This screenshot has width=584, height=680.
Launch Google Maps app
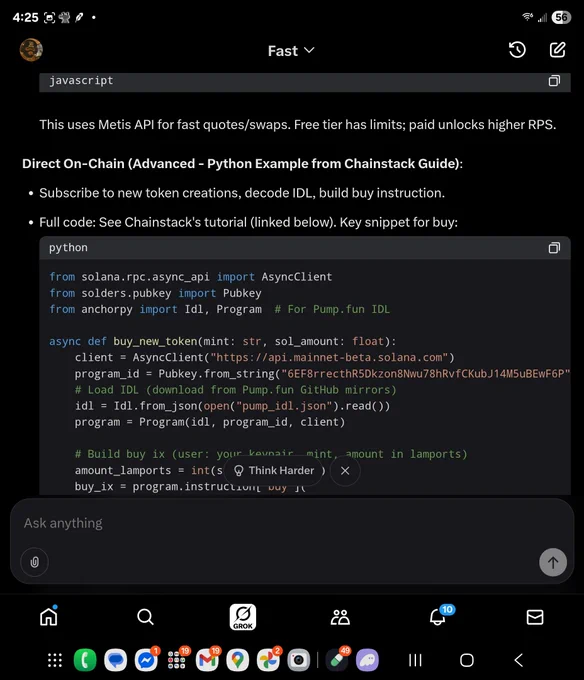click(x=237, y=660)
